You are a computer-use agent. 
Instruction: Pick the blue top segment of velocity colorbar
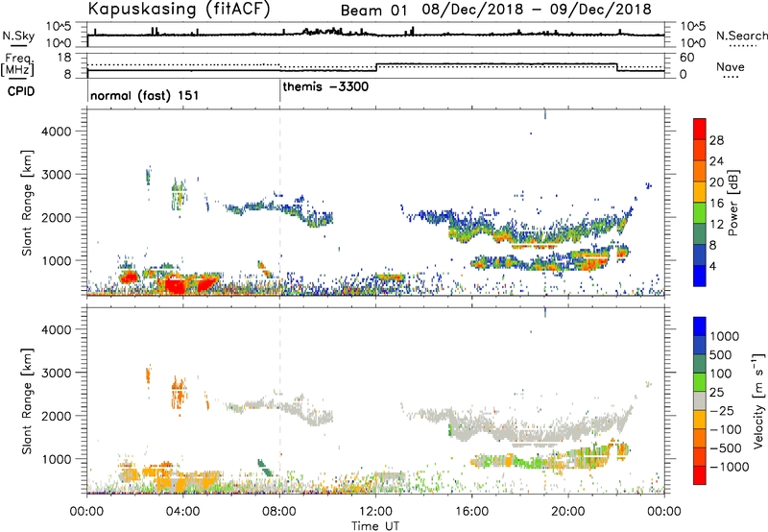(x=700, y=326)
